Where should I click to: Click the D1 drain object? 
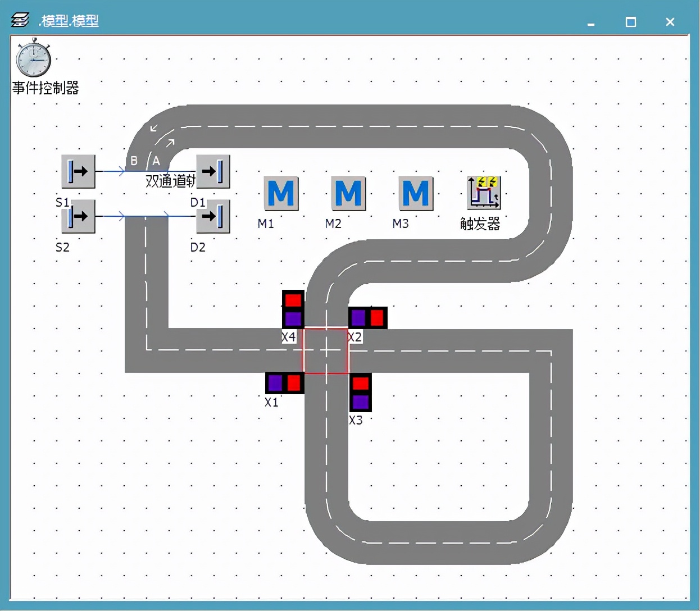213,171
